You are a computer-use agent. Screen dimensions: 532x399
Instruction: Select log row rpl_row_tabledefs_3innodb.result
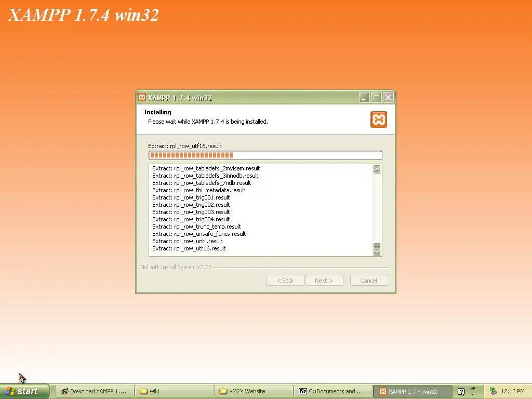[x=205, y=176]
